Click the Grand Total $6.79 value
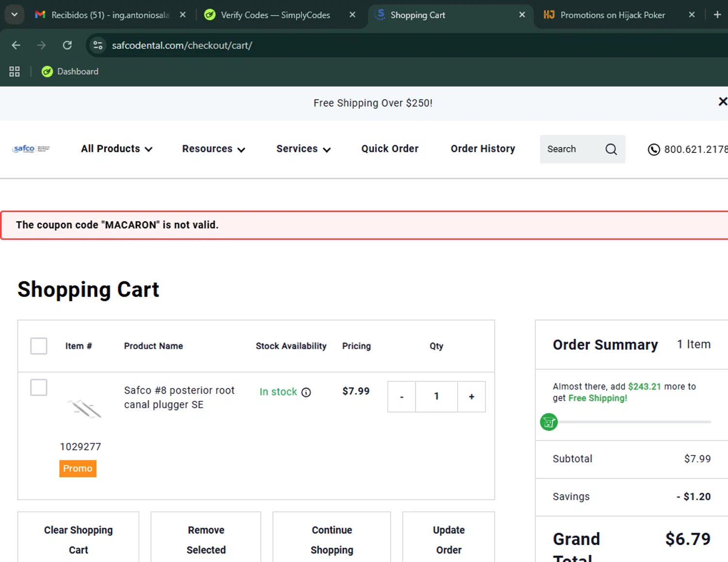Screen dimensions: 728x562 tap(688, 539)
